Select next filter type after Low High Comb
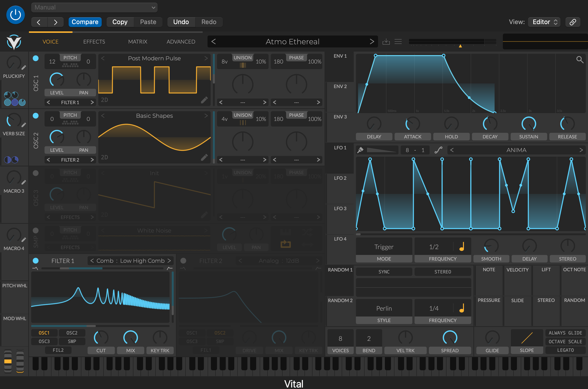 169,261
